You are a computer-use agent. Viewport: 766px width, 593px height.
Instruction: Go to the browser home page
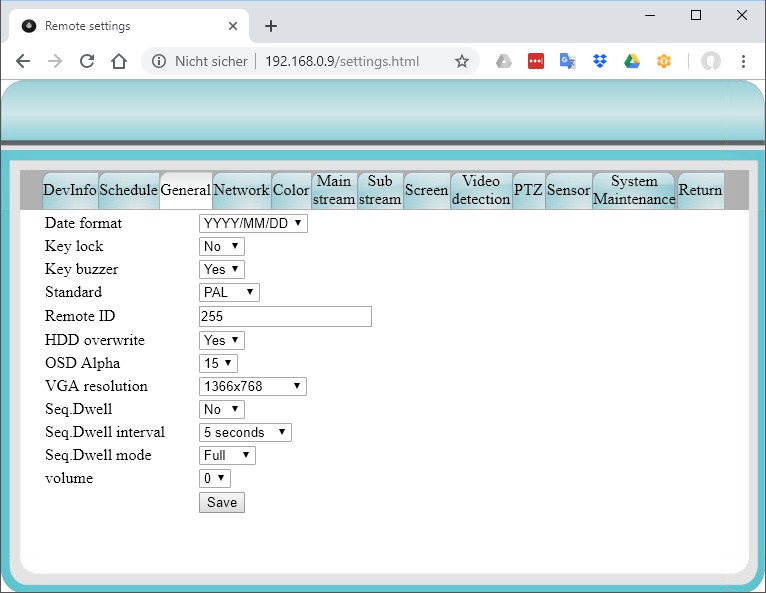tap(119, 61)
